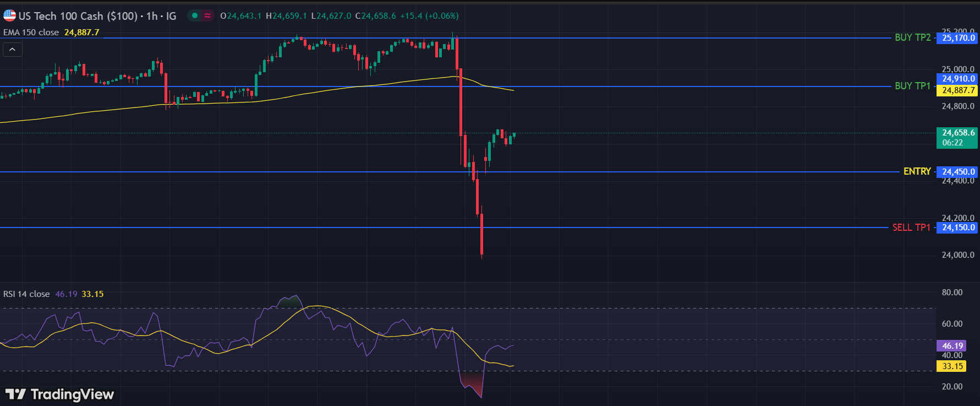Collapse the indicator legend with chevron button

[12, 50]
